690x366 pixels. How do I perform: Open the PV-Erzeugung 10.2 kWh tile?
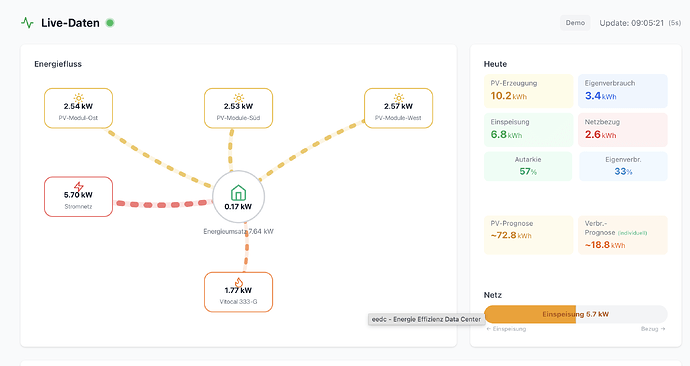(529, 91)
